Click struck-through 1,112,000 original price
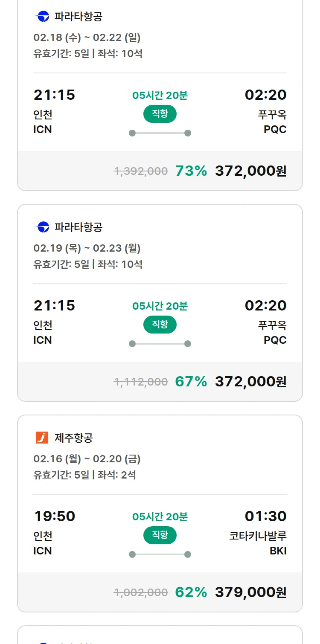This screenshot has height=644, width=320. click(x=141, y=382)
